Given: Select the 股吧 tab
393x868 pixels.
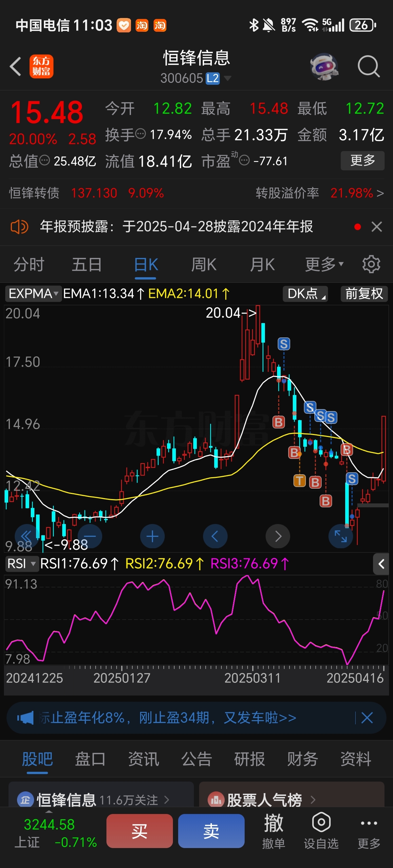Looking at the screenshot, I should click(37, 759).
